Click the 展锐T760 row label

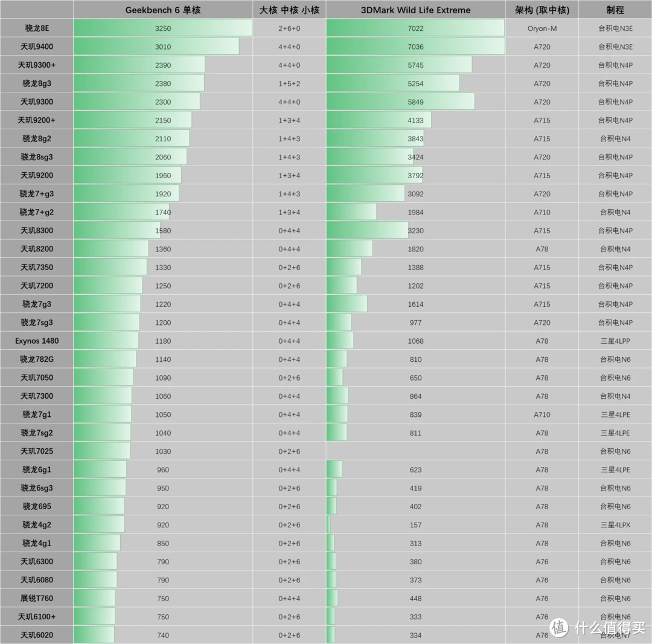pos(37,598)
